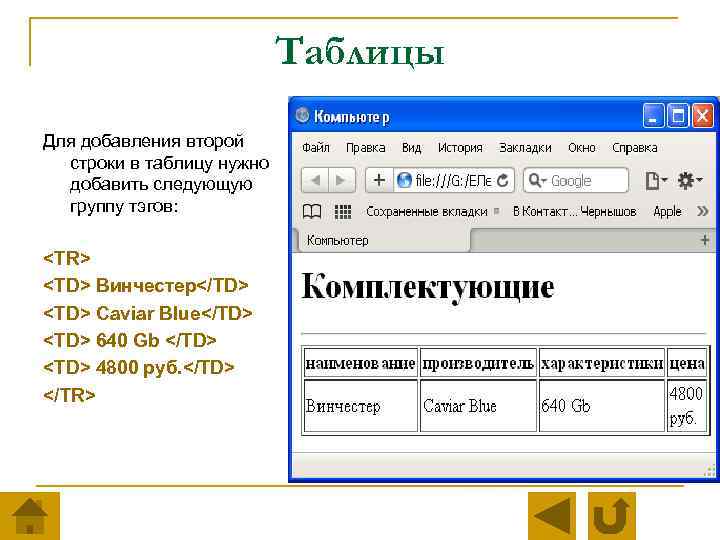
Task: Close the Компьютер browser window
Action: (x=703, y=115)
